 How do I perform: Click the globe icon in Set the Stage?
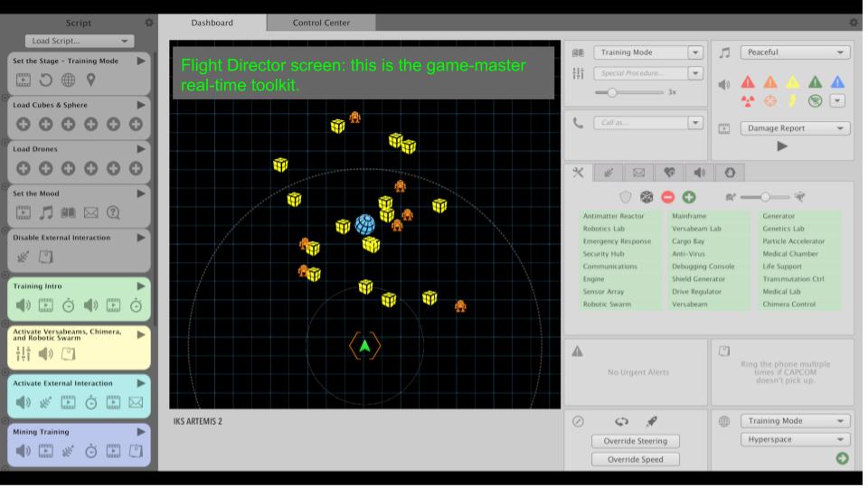point(68,80)
